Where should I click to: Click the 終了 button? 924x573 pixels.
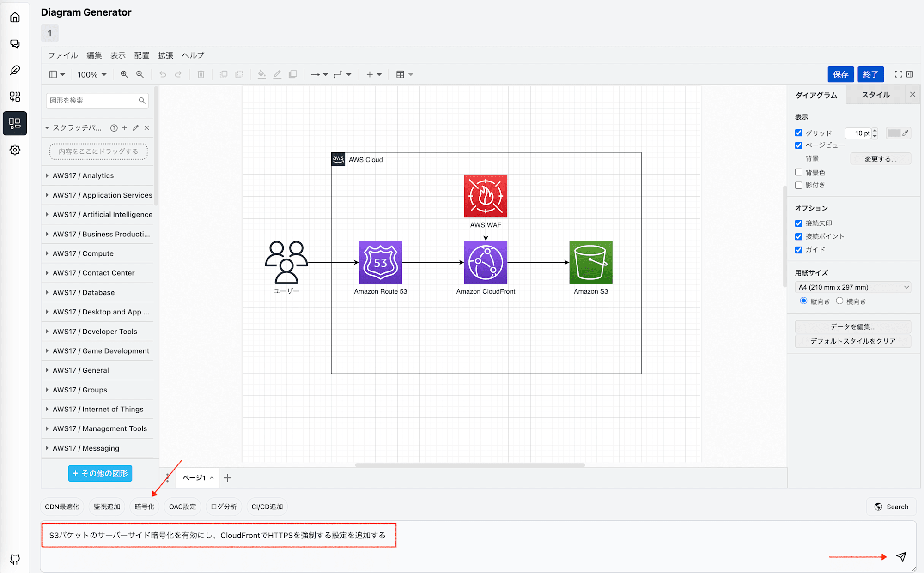(870, 74)
